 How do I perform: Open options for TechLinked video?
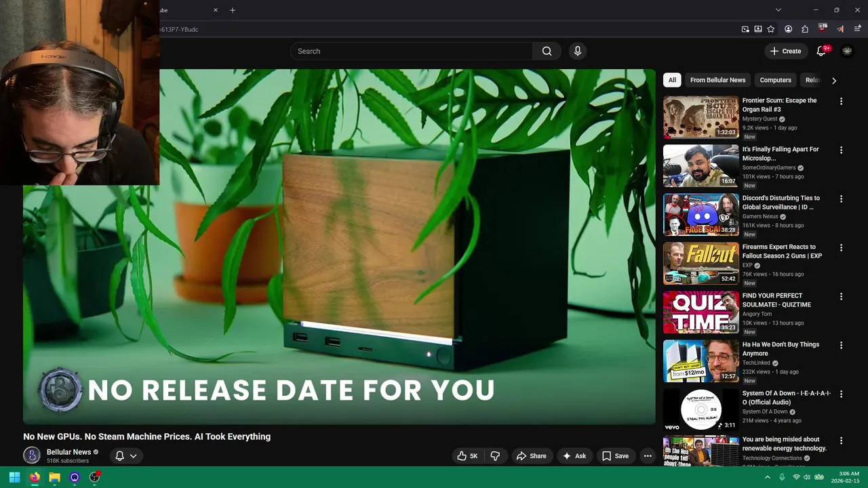click(841, 345)
